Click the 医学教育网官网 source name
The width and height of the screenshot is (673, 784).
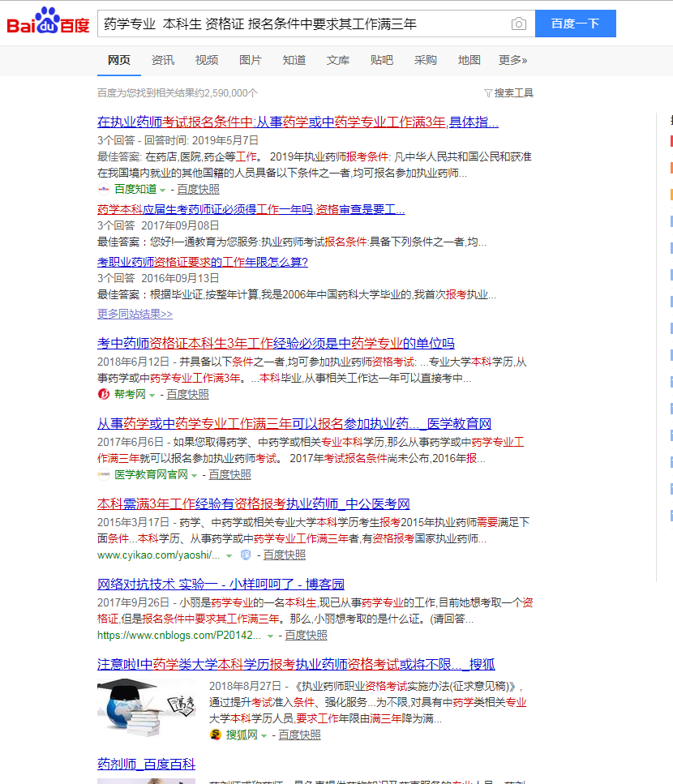point(151,474)
